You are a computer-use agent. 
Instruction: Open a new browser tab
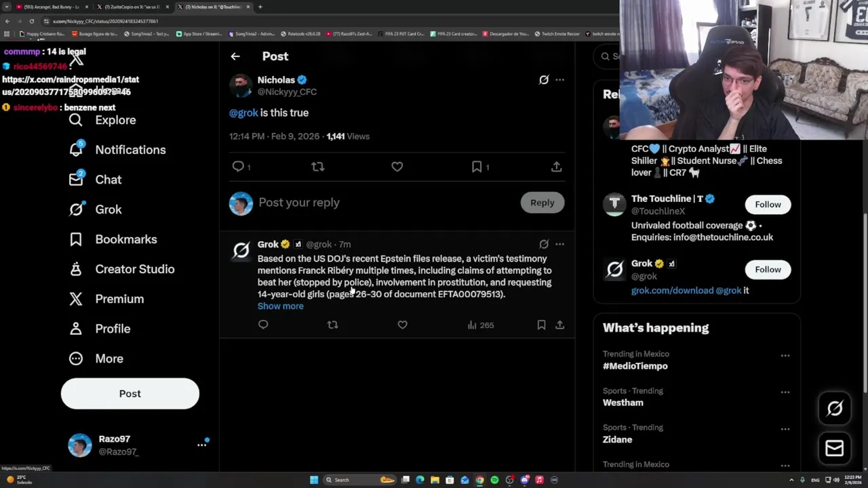(x=260, y=7)
